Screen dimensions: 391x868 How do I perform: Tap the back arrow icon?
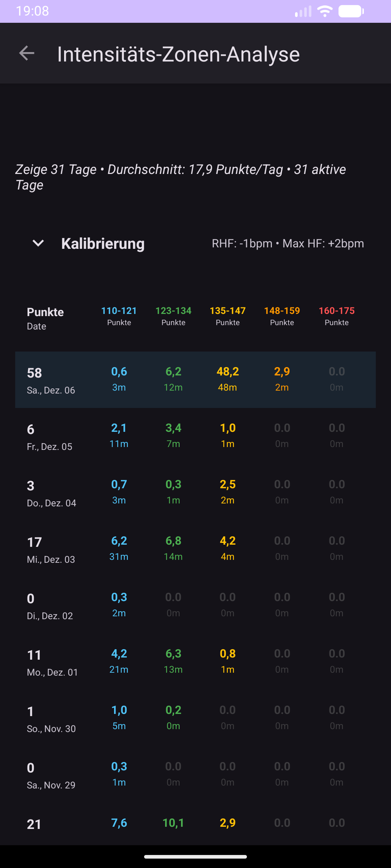tap(27, 53)
